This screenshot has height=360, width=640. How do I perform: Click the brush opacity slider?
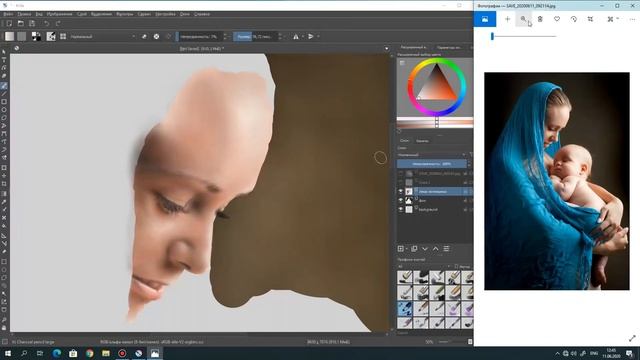[x=199, y=36]
